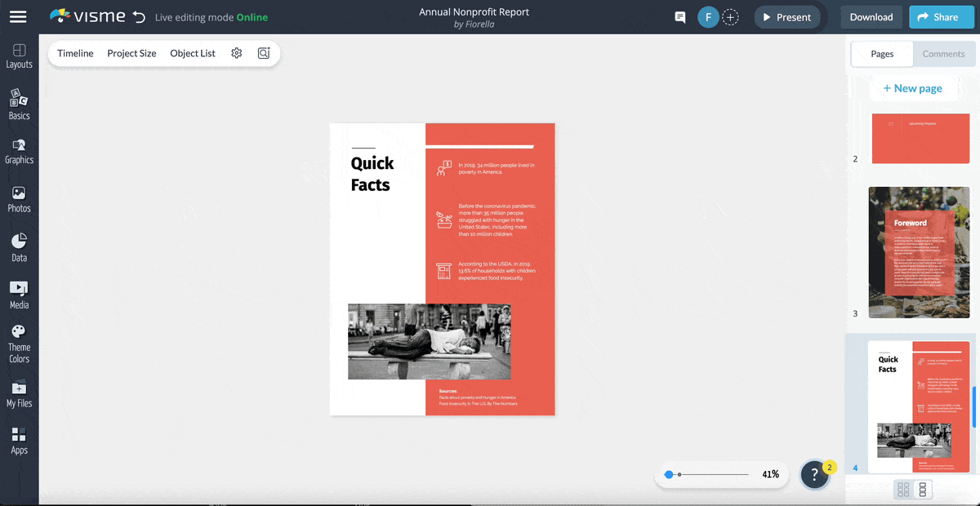Screen dimensions: 980x506
Task: Open the Media panel
Action: [19, 294]
